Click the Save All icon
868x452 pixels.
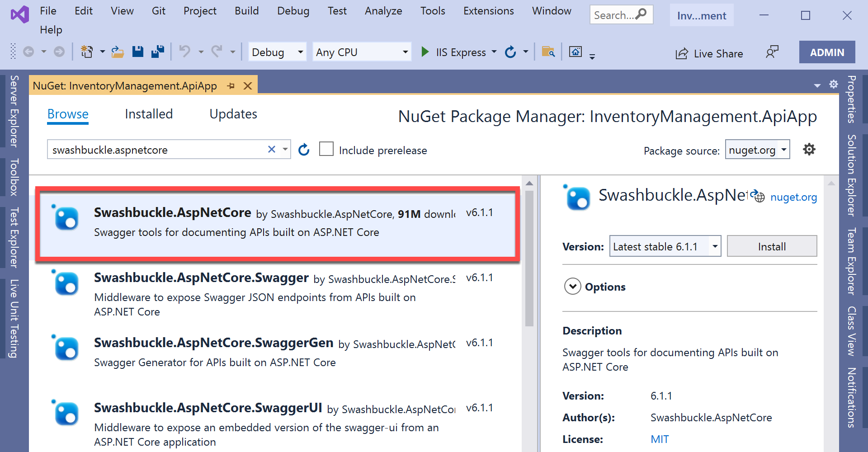click(x=158, y=52)
